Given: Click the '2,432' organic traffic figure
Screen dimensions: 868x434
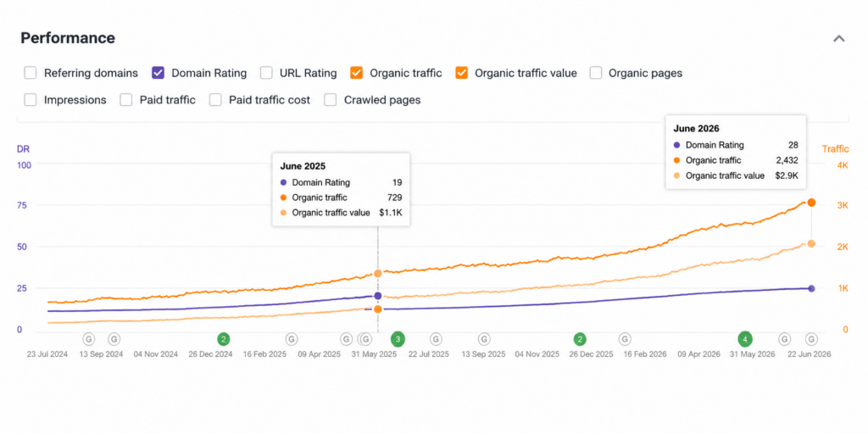Looking at the screenshot, I should pyautogui.click(x=787, y=160).
